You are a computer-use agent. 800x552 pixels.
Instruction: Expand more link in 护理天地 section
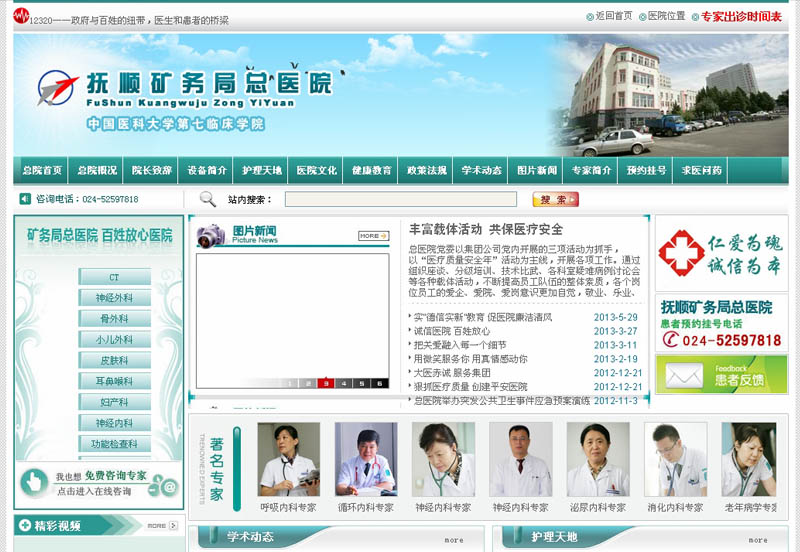pyautogui.click(x=758, y=539)
